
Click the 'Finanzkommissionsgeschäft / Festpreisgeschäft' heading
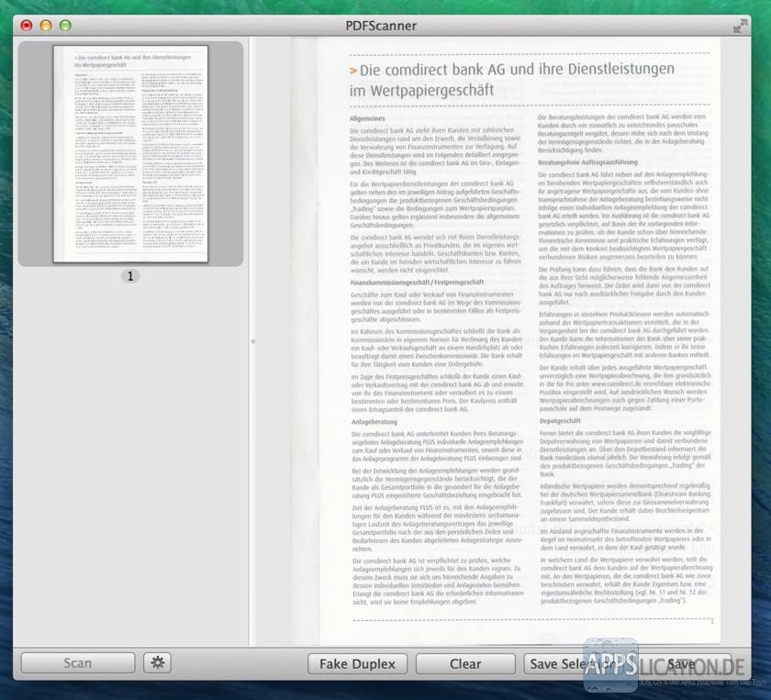[x=417, y=283]
